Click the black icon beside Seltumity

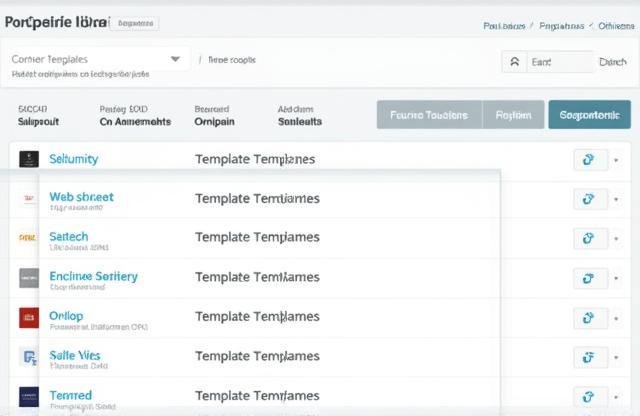click(28, 160)
